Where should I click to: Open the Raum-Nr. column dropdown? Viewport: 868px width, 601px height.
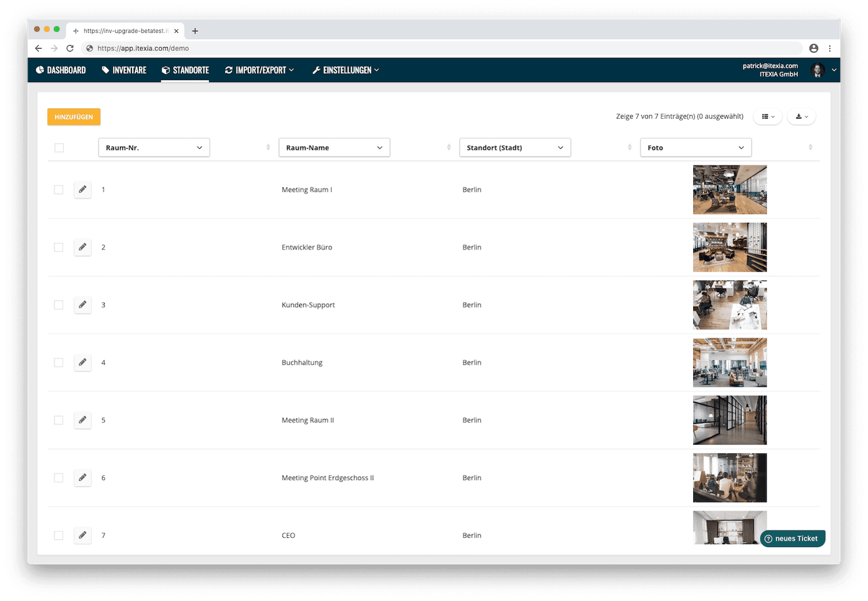click(154, 148)
